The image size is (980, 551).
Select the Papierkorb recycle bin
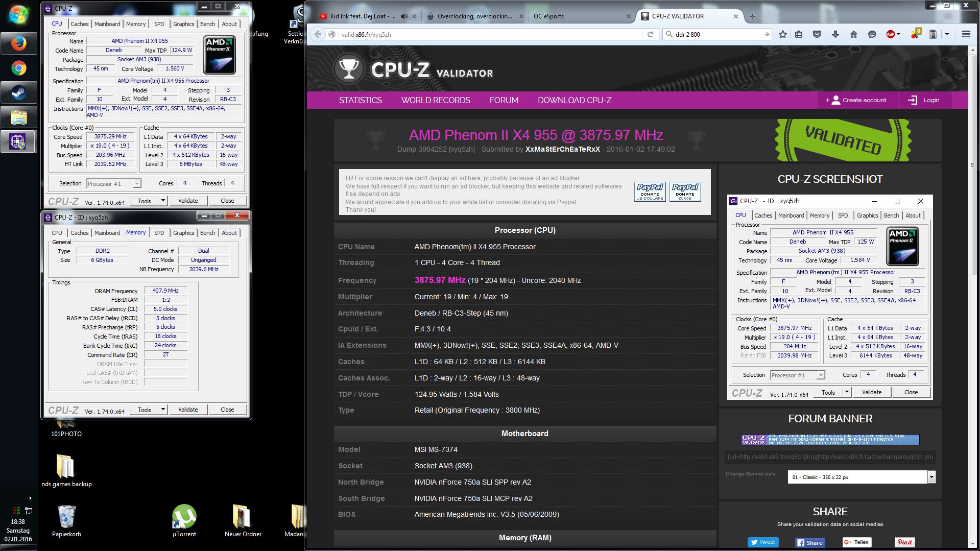[66, 521]
